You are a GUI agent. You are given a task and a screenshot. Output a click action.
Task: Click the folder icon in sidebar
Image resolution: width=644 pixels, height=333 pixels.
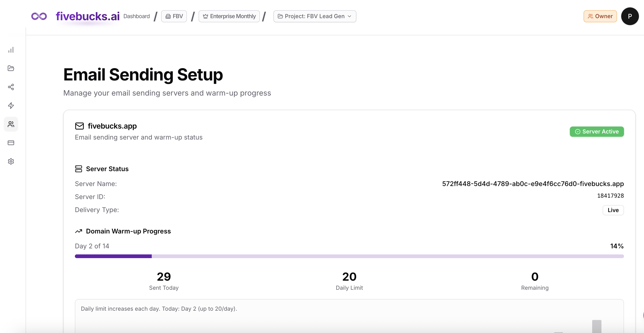(11, 68)
